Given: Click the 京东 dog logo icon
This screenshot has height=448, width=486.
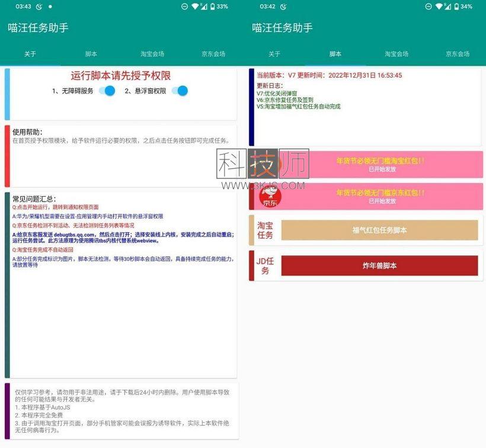Looking at the screenshot, I should (270, 196).
